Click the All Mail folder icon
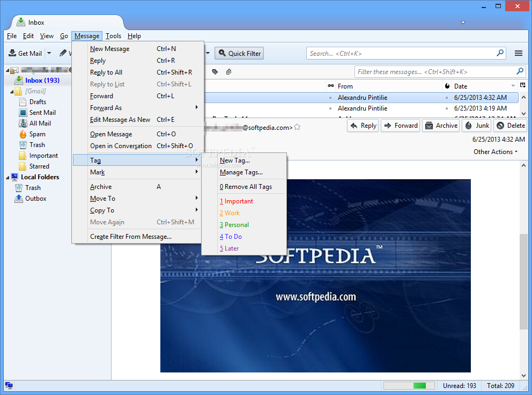This screenshot has height=395, width=532. click(x=23, y=123)
